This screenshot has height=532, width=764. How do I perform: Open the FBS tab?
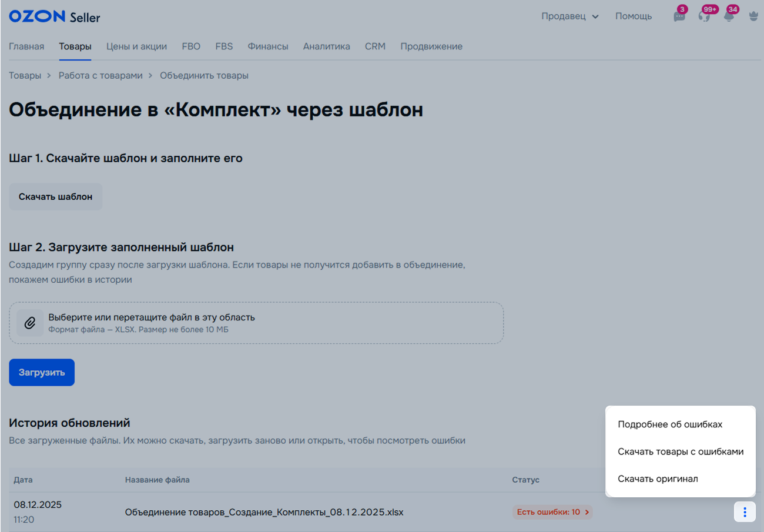(x=224, y=46)
